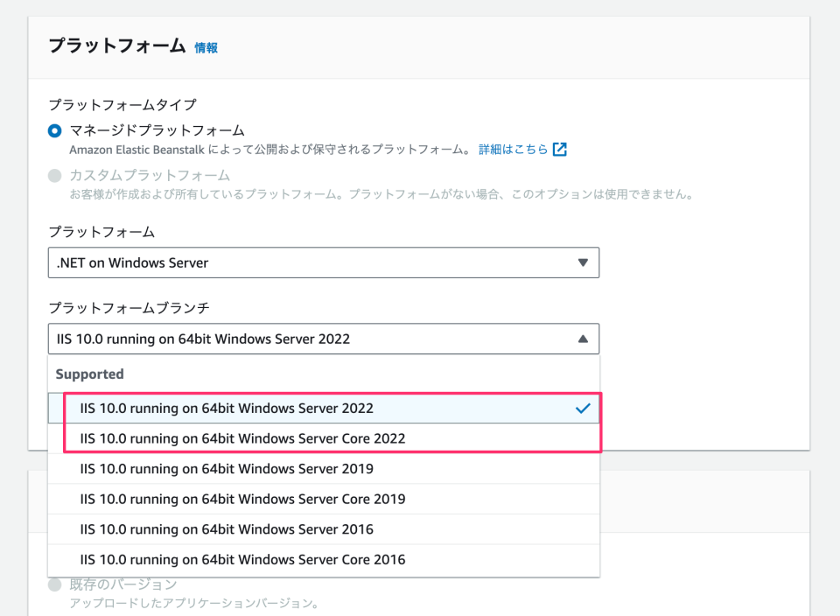Open the 詳細はこちら link
The image size is (840, 616).
pos(515,149)
